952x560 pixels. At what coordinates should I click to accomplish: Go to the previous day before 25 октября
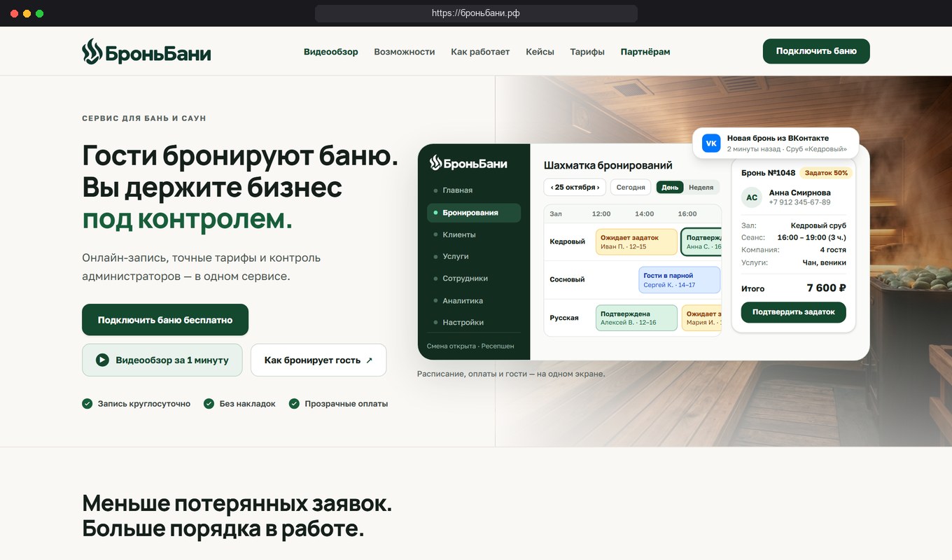[x=552, y=188]
